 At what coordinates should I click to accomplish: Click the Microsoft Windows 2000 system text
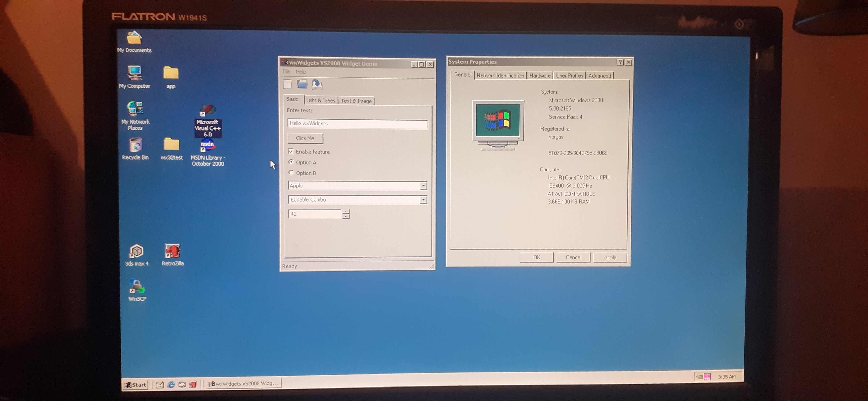576,100
